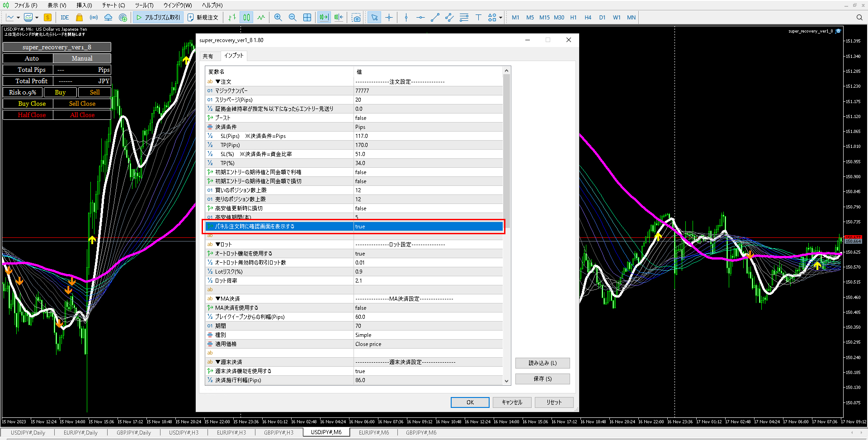Select the crosshair cursor tool
This screenshot has height=440, width=868.
[389, 18]
